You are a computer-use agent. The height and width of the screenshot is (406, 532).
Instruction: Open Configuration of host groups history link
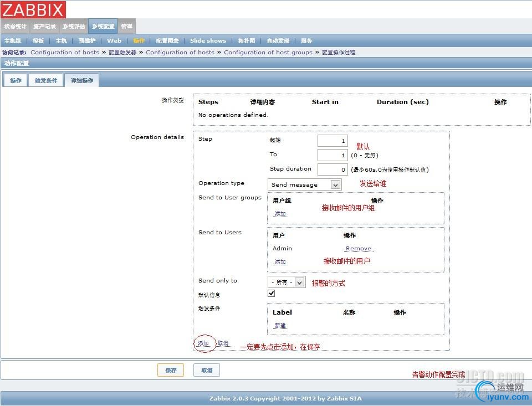click(x=268, y=52)
